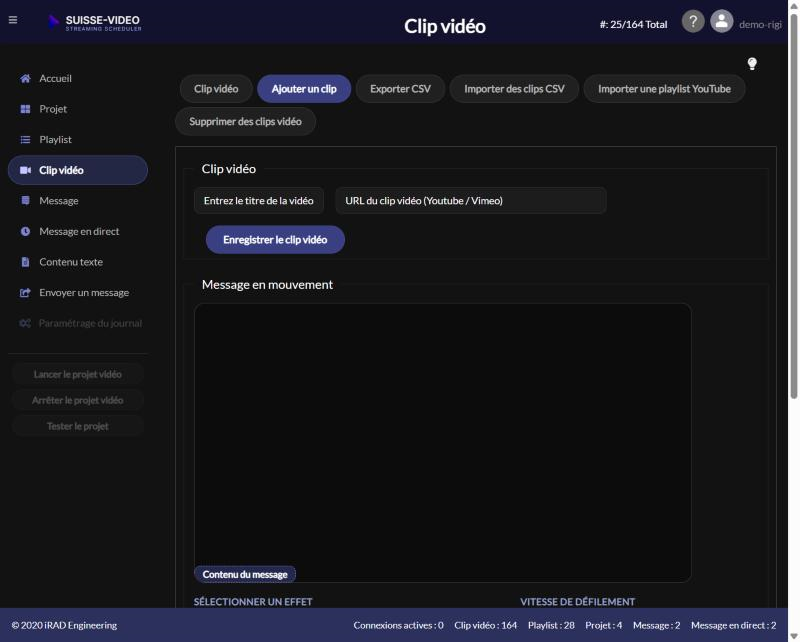800x642 pixels.
Task: Click the Message en direct clock icon
Action: (x=25, y=231)
